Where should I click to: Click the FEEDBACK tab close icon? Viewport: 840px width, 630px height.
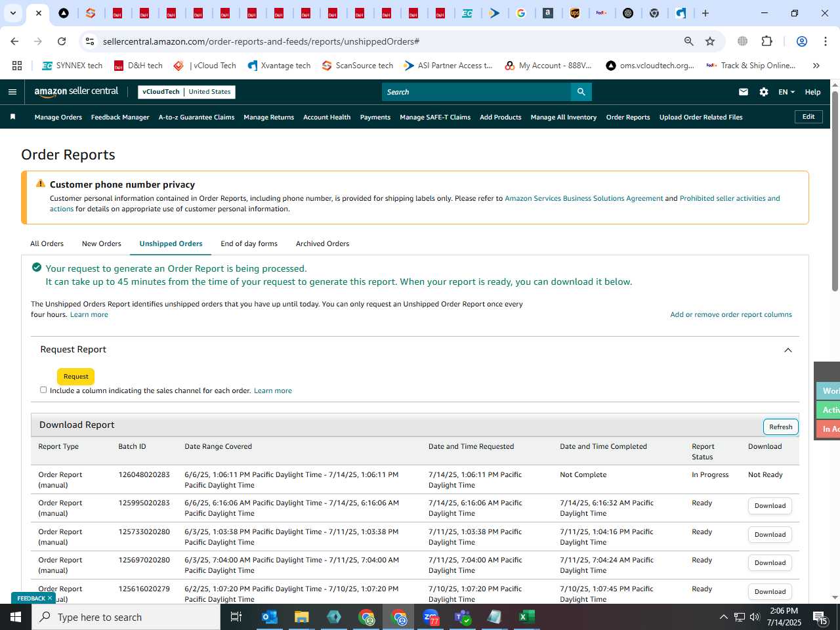point(49,598)
